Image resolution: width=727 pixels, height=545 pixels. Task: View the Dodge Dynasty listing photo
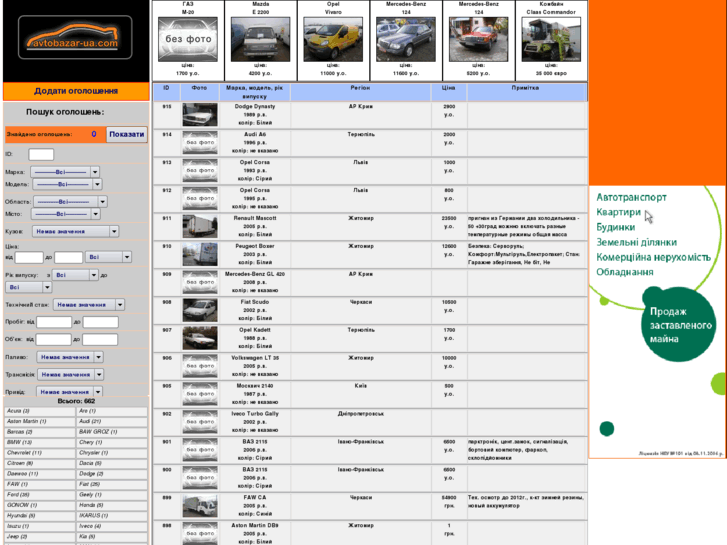(200, 114)
